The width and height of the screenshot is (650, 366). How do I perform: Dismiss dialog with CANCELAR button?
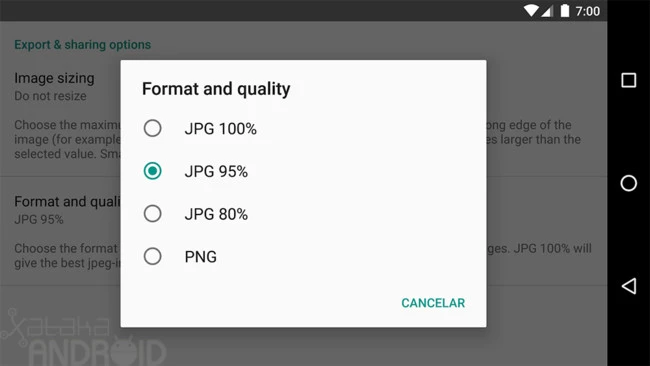(x=433, y=303)
